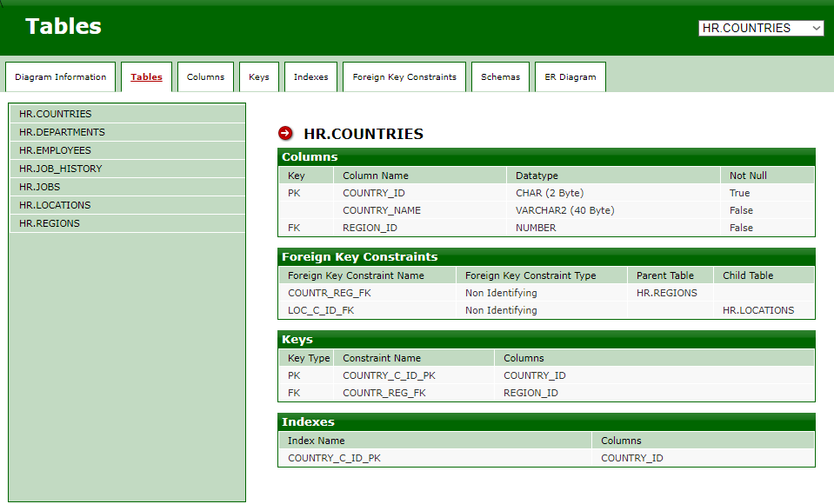Select the Indexes tab

[x=310, y=76]
